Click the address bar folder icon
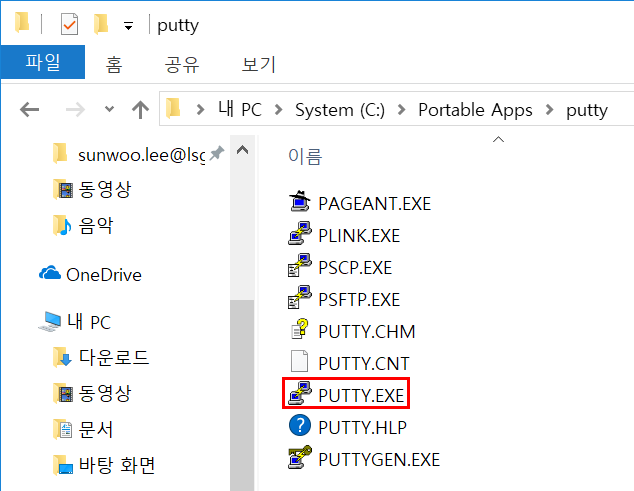This screenshot has height=491, width=634. tap(173, 108)
